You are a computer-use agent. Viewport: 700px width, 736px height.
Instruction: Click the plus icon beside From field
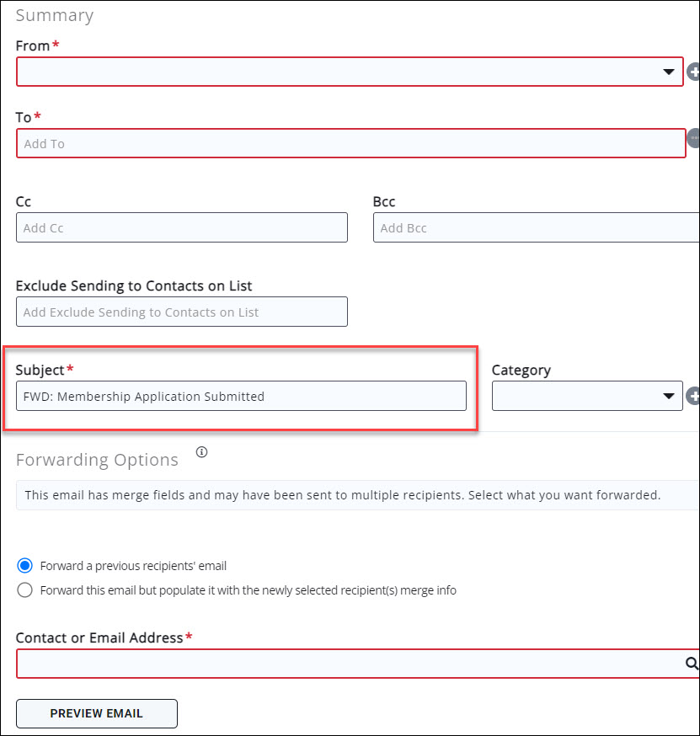pyautogui.click(x=694, y=72)
